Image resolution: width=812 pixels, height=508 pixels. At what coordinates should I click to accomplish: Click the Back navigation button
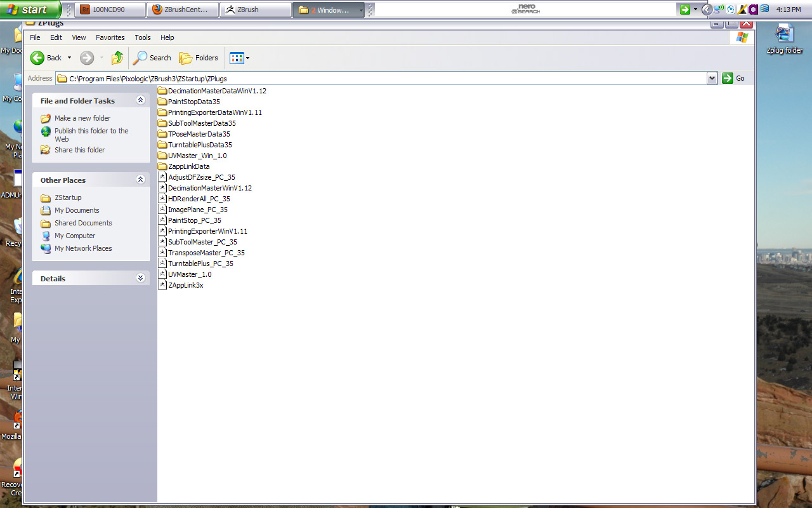[x=46, y=58]
